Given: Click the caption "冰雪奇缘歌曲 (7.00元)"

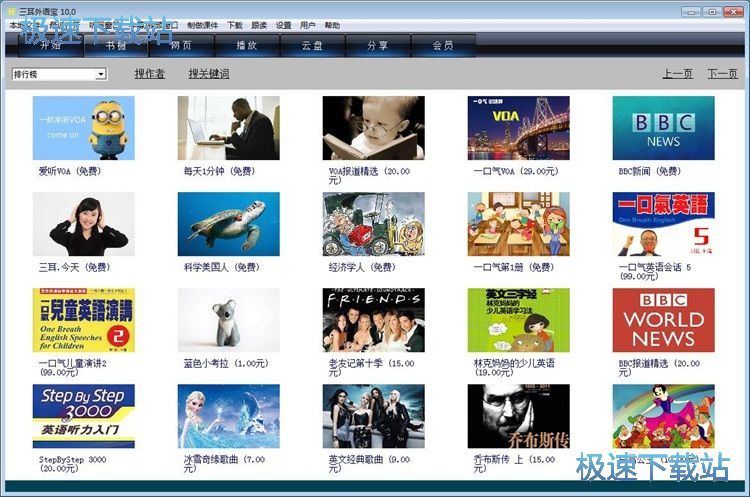Looking at the screenshot, I should (224, 464).
